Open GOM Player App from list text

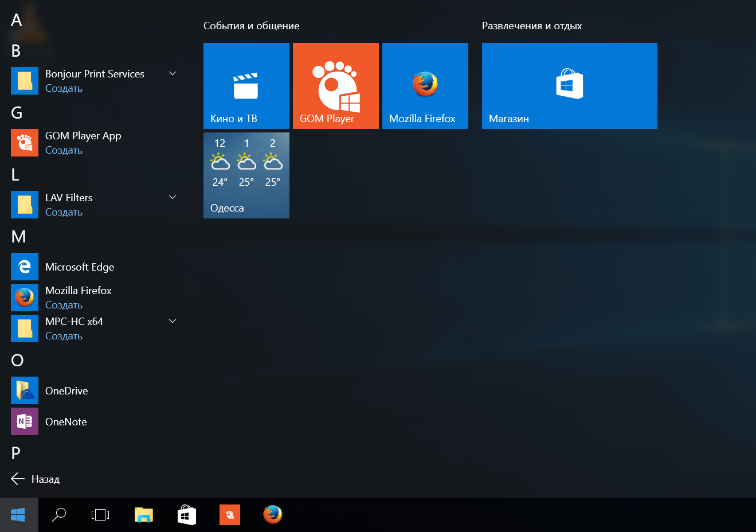click(x=83, y=136)
